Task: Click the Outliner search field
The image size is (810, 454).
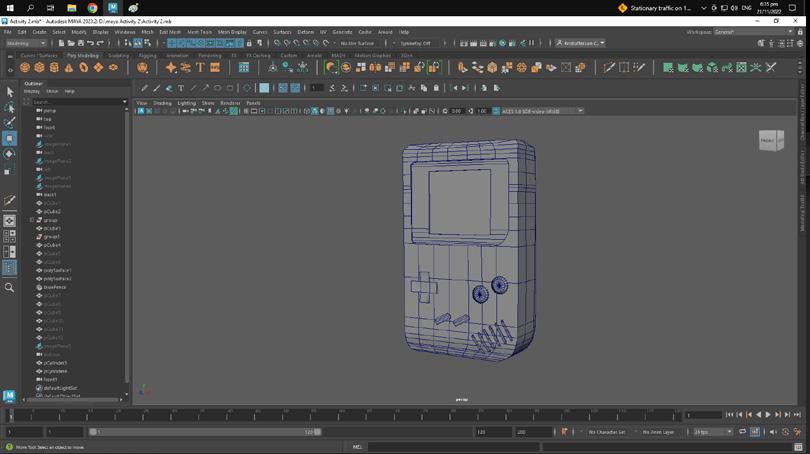Action: click(75, 102)
